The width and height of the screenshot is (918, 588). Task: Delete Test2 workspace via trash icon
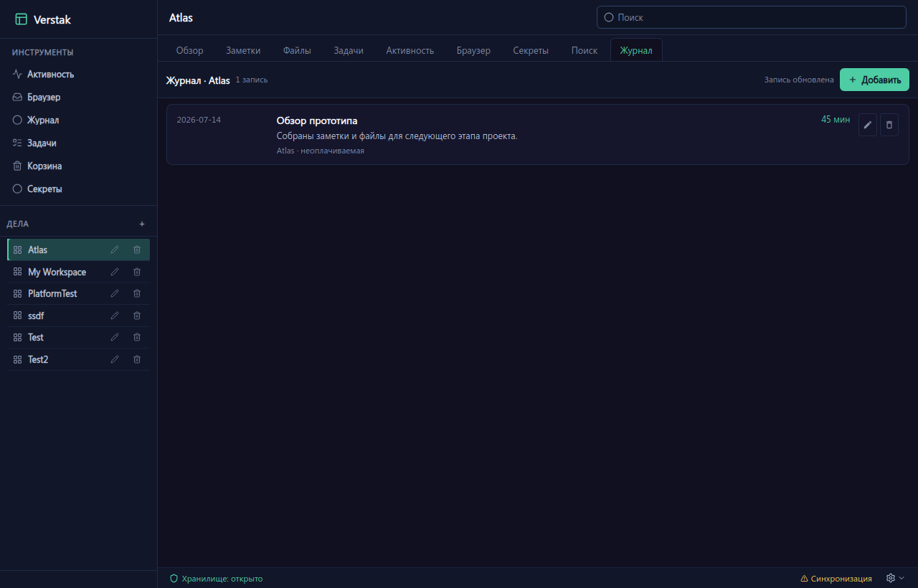pos(137,359)
